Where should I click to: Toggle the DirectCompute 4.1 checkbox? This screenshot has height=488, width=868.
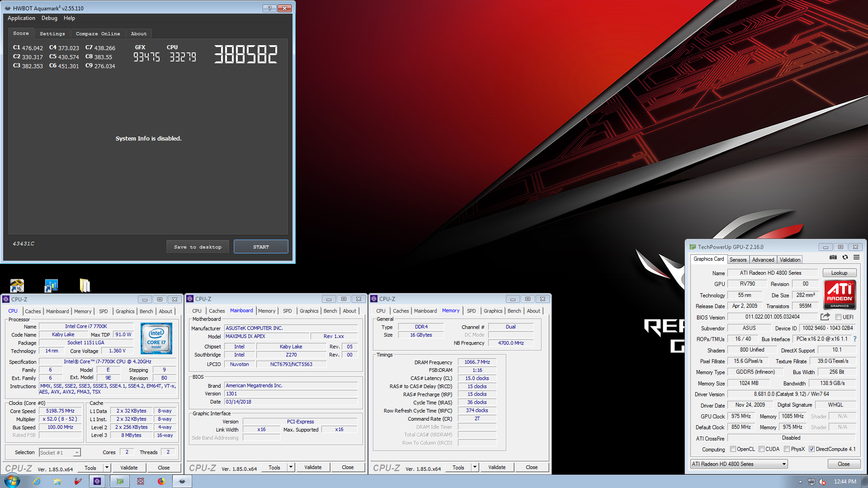tap(811, 449)
